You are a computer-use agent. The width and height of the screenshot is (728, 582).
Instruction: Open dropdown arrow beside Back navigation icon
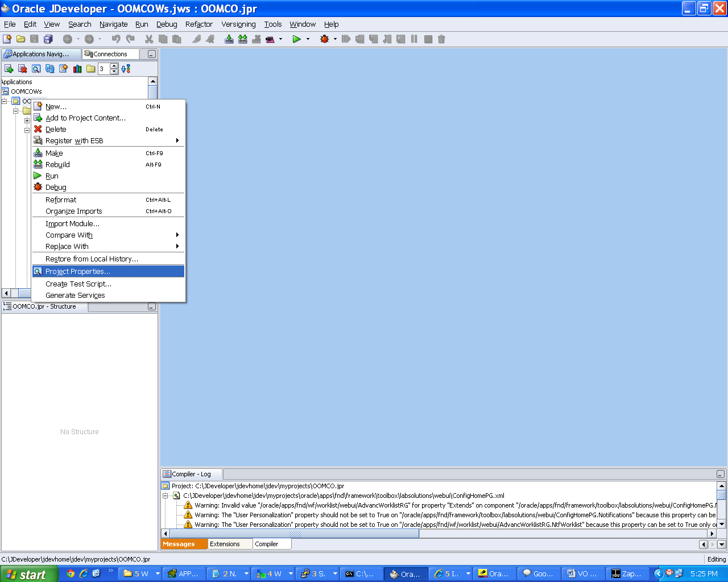[78, 39]
